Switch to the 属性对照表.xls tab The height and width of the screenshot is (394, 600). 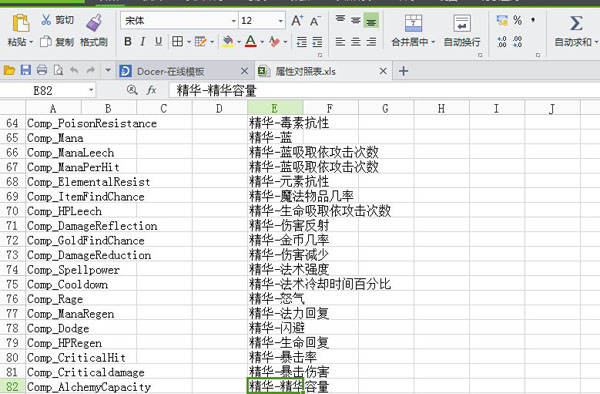305,72
